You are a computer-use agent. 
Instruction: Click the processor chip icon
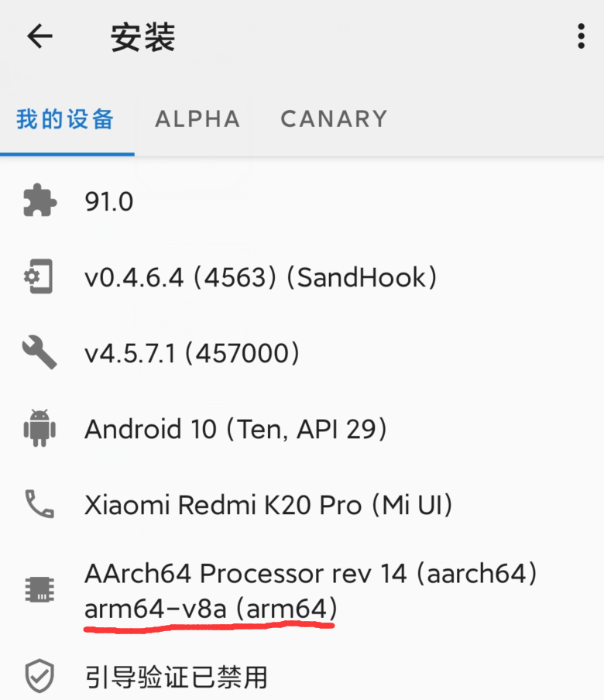[x=39, y=589]
